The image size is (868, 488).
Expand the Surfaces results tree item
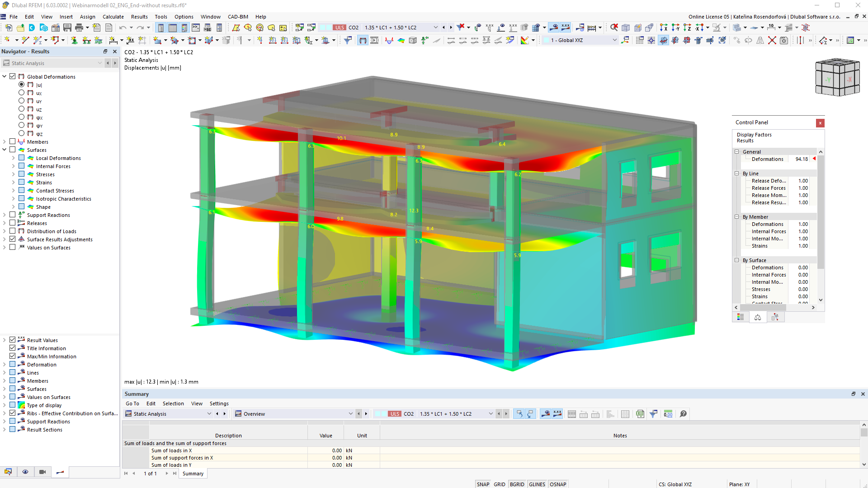point(4,150)
